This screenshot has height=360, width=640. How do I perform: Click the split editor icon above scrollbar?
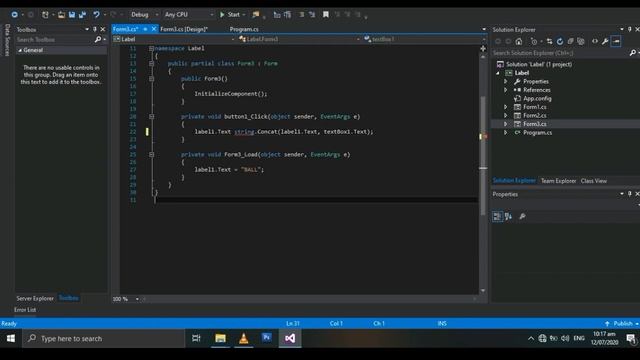[483, 49]
